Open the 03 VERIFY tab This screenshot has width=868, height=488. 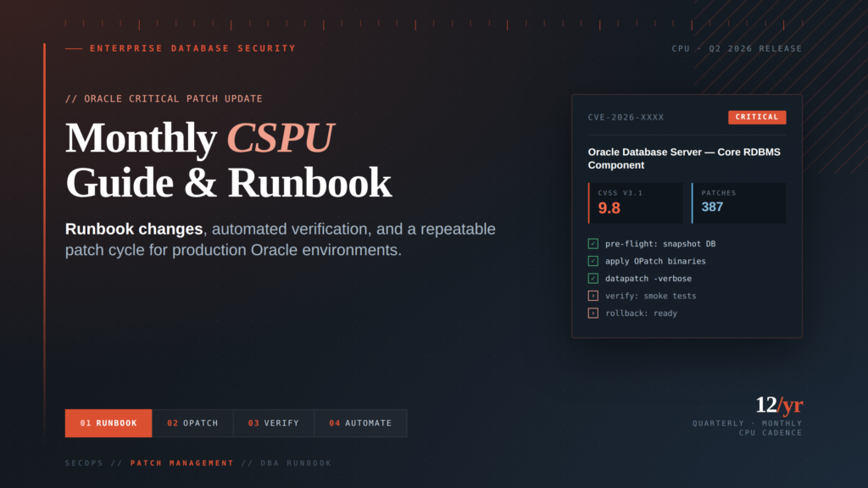coord(274,424)
